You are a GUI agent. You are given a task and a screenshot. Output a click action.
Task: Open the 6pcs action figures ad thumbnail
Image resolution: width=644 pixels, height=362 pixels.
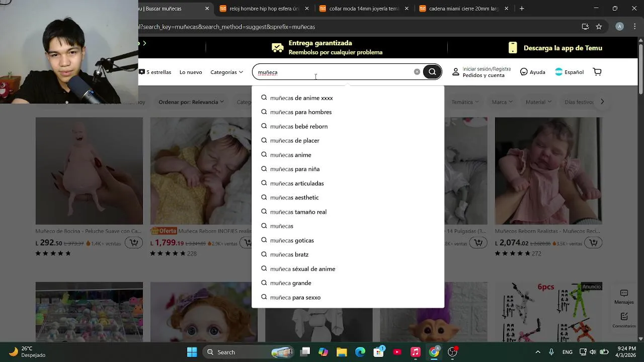548,312
